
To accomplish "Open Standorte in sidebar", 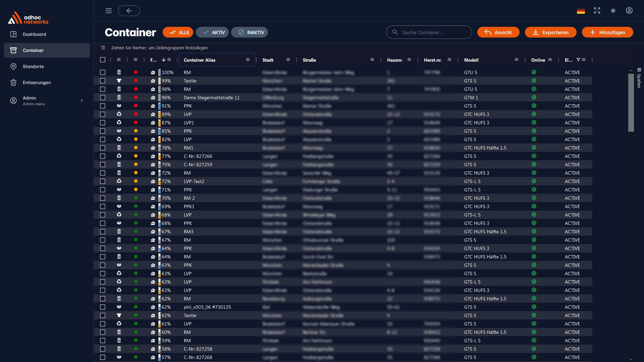I will tap(47, 66).
